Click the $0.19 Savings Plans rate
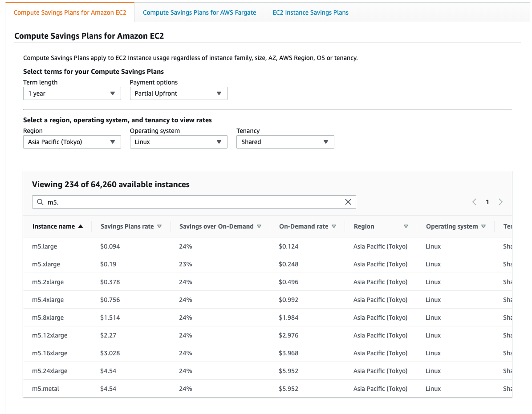This screenshot has width=532, height=414. (x=108, y=264)
